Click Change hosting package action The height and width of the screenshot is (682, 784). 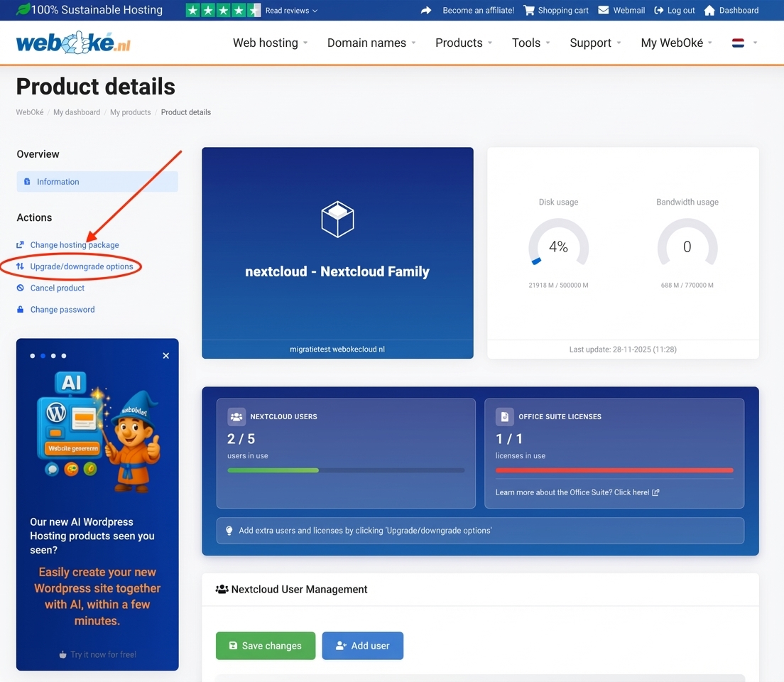(x=75, y=244)
